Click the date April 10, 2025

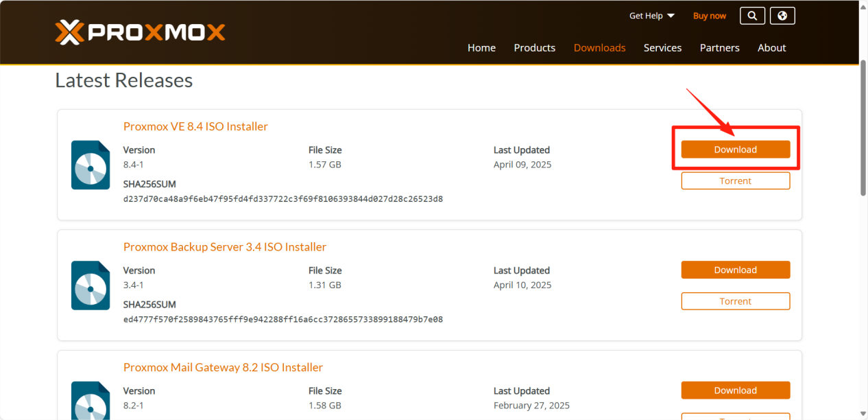[x=522, y=285]
